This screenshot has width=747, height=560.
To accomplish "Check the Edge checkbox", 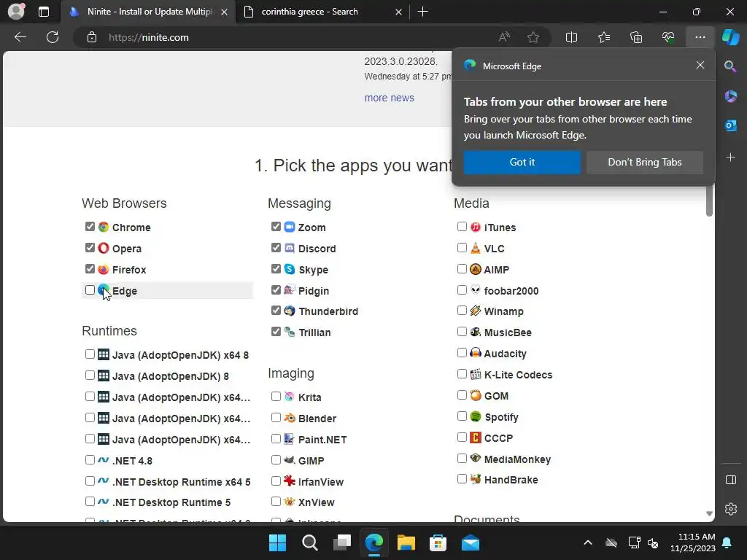I will click(x=90, y=289).
